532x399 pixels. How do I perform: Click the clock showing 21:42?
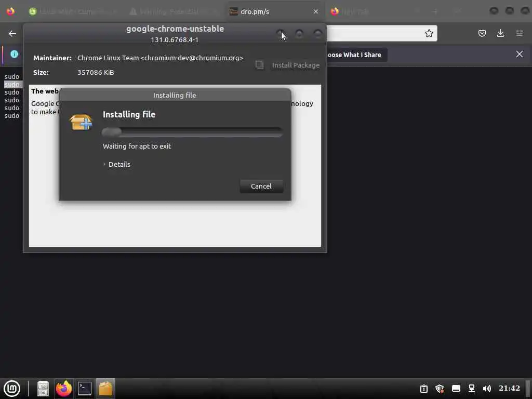pyautogui.click(x=509, y=388)
